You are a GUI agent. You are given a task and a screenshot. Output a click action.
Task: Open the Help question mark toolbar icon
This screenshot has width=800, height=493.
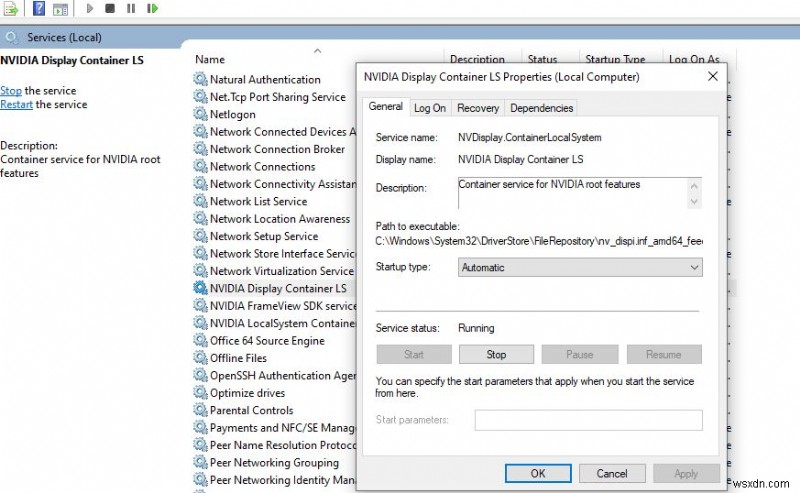tap(39, 8)
